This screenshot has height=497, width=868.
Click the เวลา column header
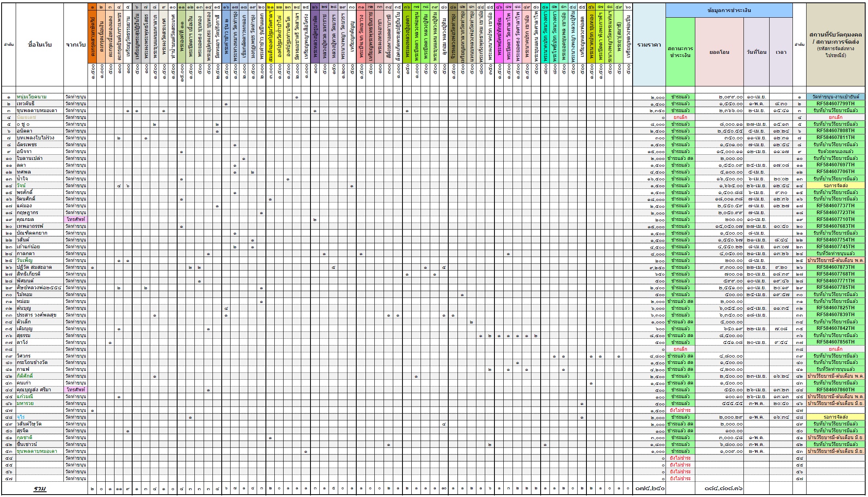coord(781,52)
